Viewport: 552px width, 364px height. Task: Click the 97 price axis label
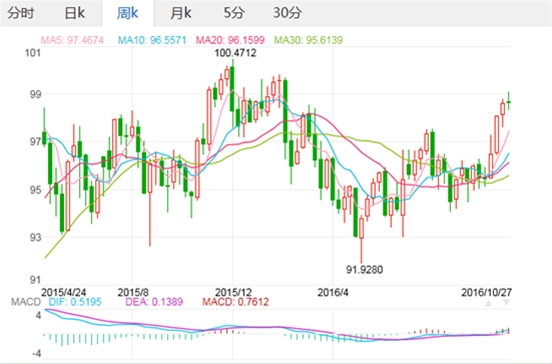pos(35,142)
